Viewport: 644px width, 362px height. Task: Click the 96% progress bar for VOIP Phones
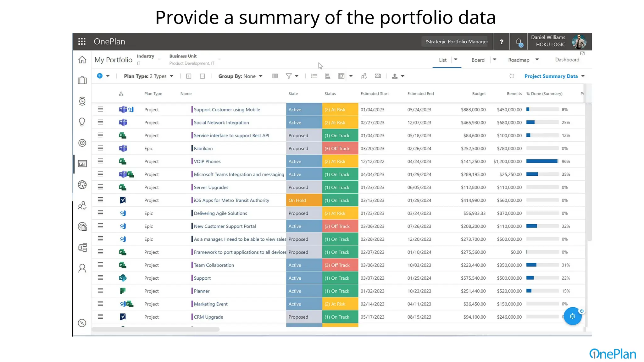tap(542, 161)
